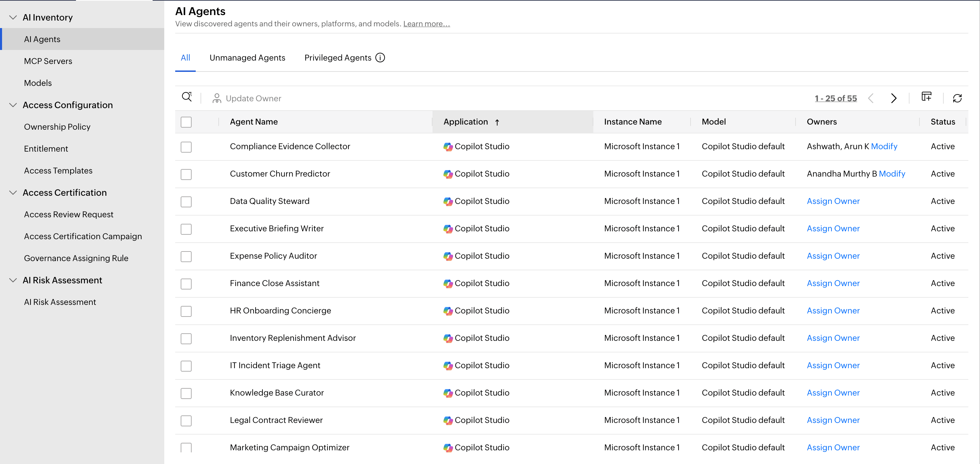The width and height of the screenshot is (980, 464).
Task: Click Copilot Studio icon for Marketing Campaign Optimizer
Action: pyautogui.click(x=448, y=448)
